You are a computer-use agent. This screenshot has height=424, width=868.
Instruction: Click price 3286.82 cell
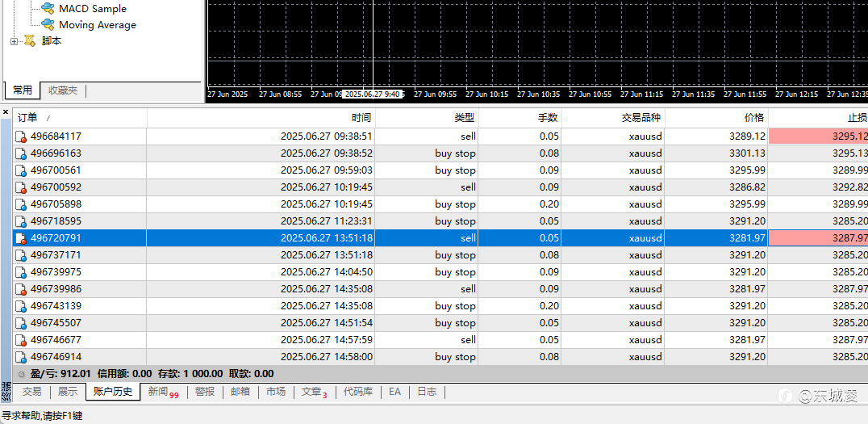click(747, 187)
